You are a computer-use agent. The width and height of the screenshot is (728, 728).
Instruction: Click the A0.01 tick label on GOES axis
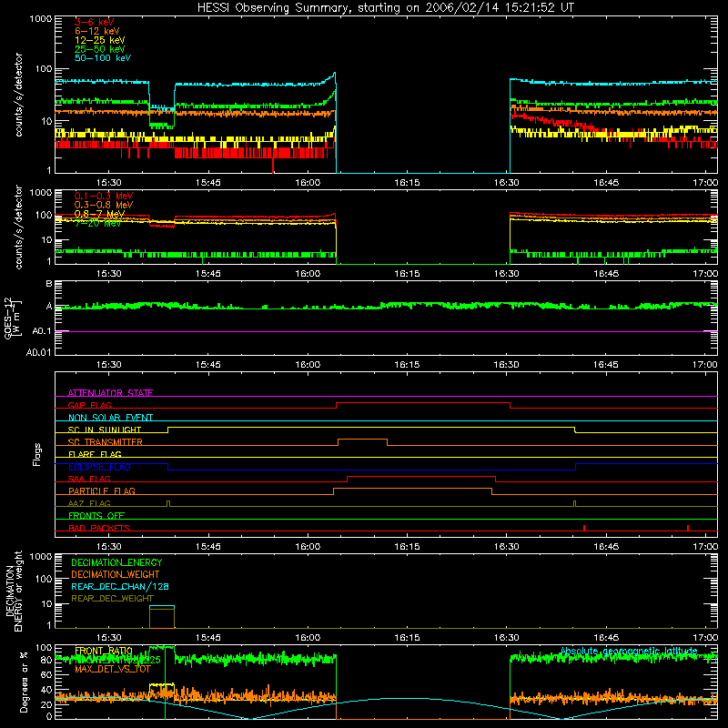(x=39, y=353)
